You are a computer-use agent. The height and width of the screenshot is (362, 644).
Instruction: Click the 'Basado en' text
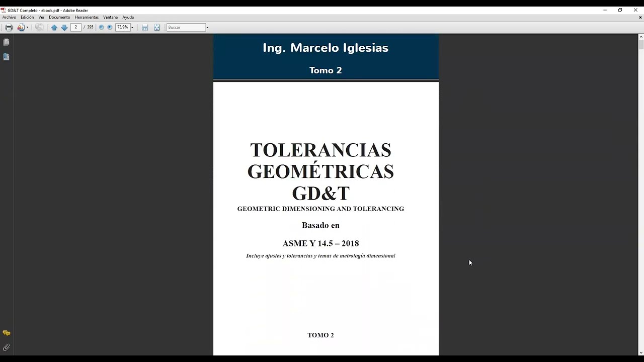tap(320, 225)
